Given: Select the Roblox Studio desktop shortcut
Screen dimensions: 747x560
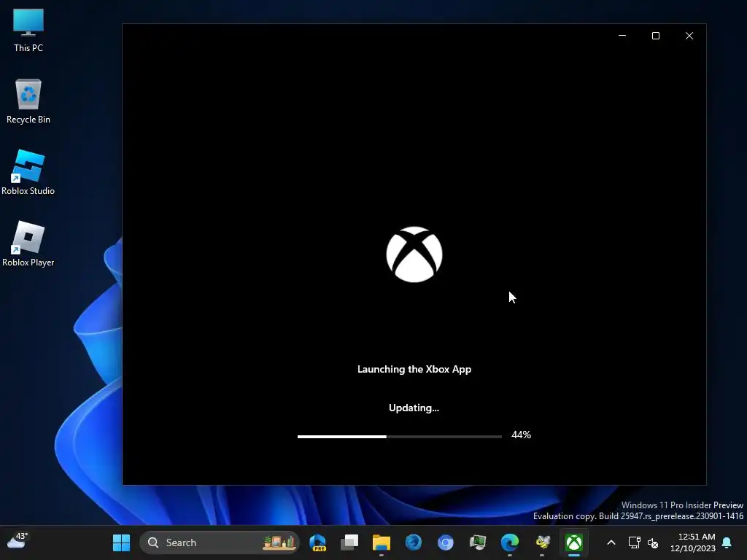Looking at the screenshot, I should 28,172.
